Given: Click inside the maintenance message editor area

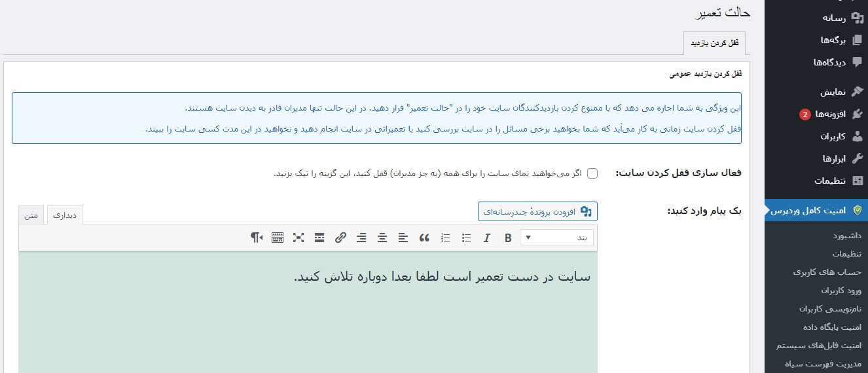Looking at the screenshot, I should coord(308,312).
